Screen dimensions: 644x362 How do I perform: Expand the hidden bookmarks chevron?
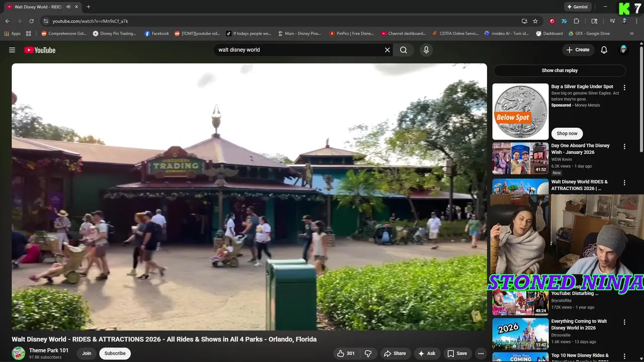tap(632, 34)
